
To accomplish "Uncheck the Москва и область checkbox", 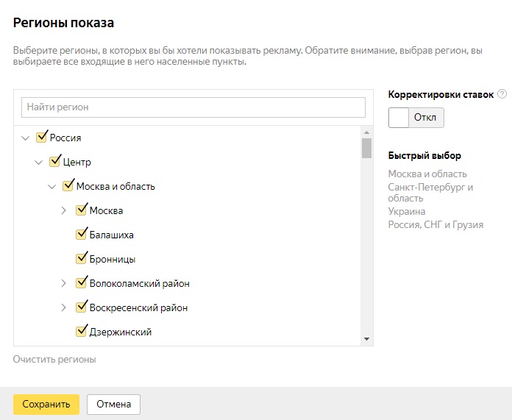I will [x=68, y=185].
